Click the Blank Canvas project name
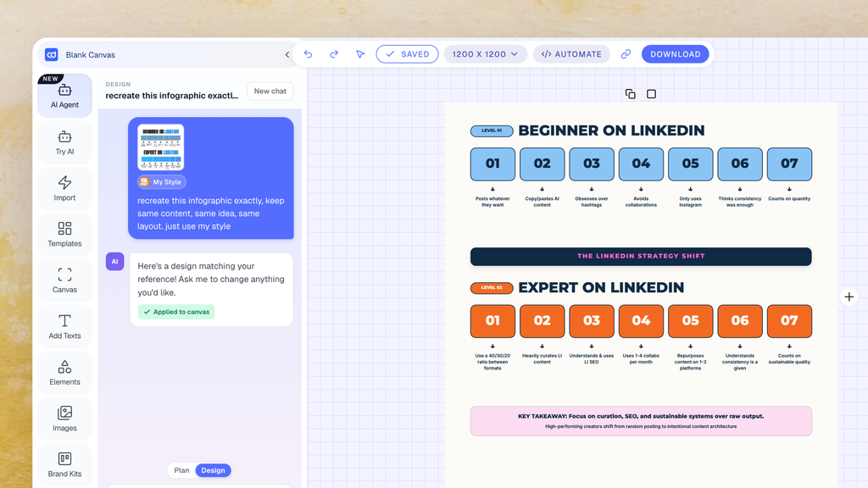The height and width of the screenshot is (488, 868). tap(90, 55)
